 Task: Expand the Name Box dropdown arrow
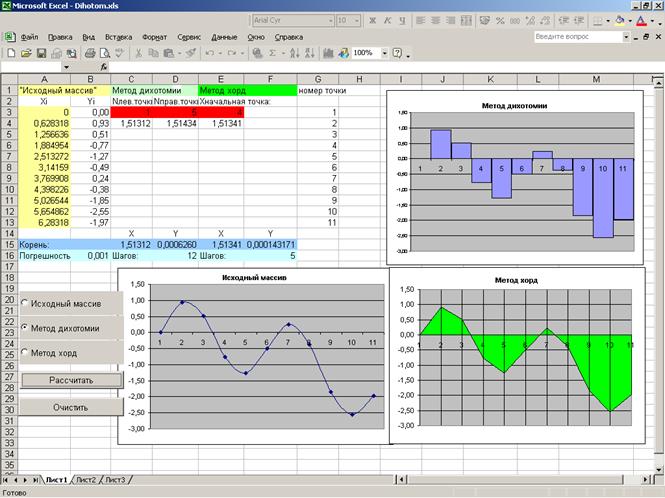(x=67, y=67)
